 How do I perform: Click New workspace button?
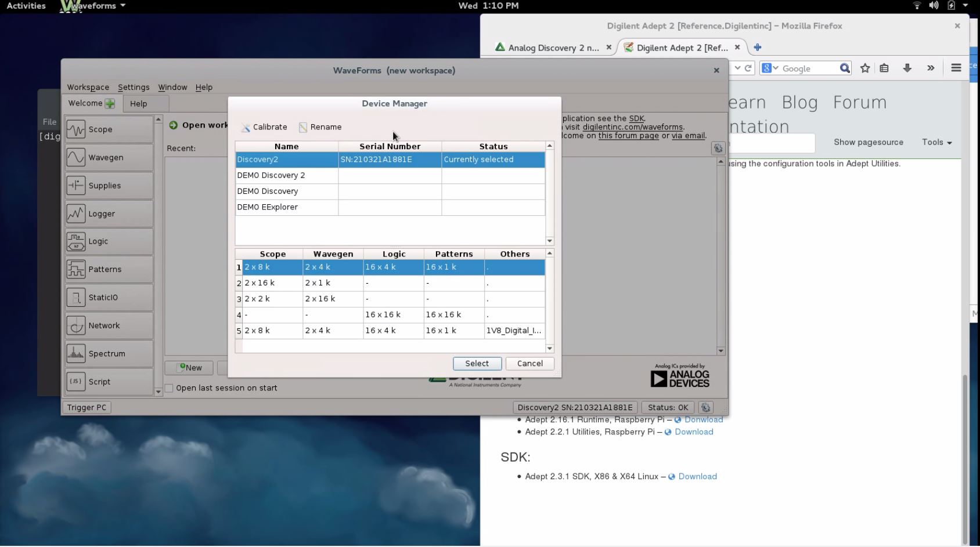[190, 368]
